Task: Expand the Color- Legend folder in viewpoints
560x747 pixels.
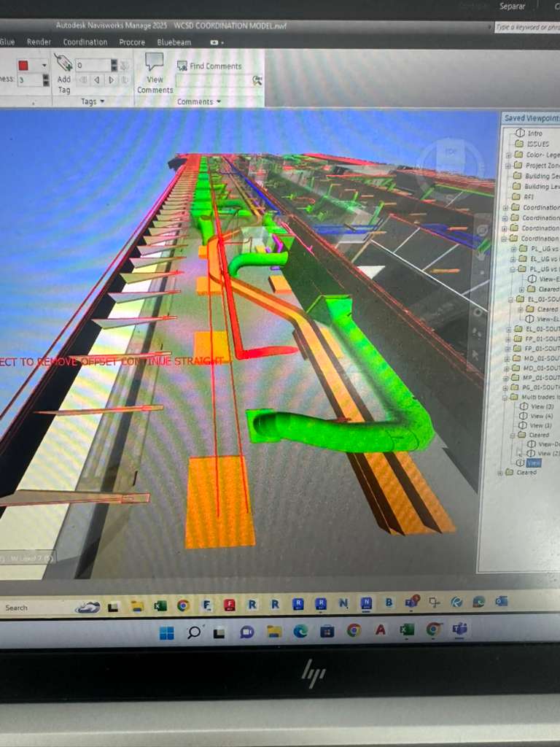Action: 508,155
